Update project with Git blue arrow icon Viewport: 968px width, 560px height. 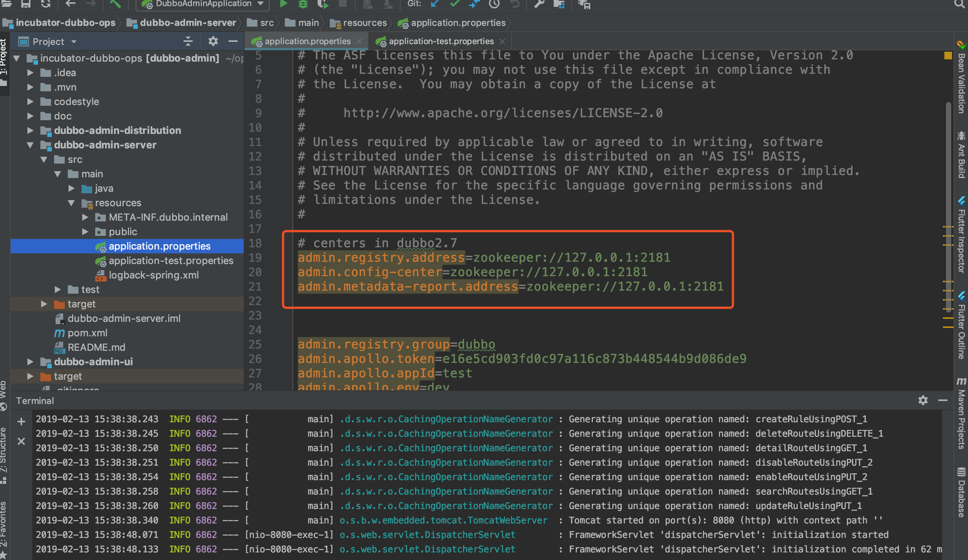coord(435,4)
